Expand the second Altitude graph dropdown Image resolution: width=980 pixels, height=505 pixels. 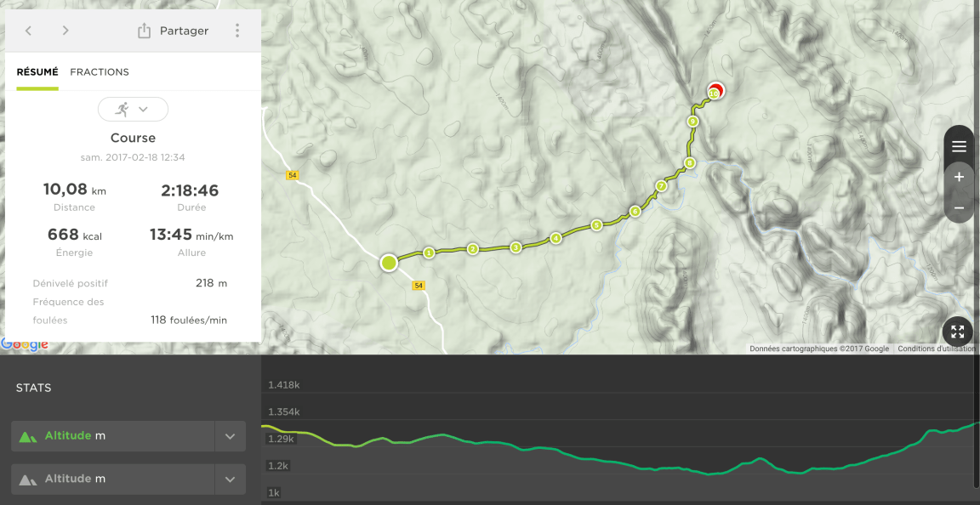pos(230,479)
